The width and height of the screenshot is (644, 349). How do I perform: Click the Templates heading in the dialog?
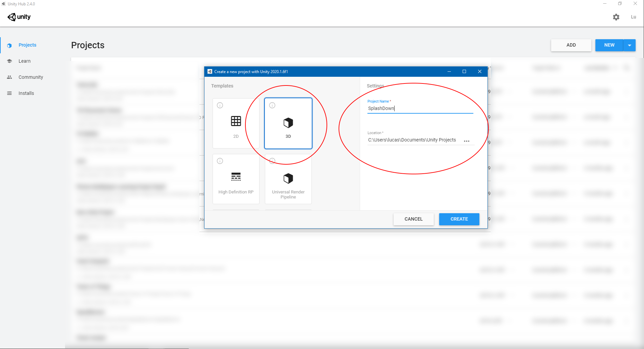(x=222, y=86)
